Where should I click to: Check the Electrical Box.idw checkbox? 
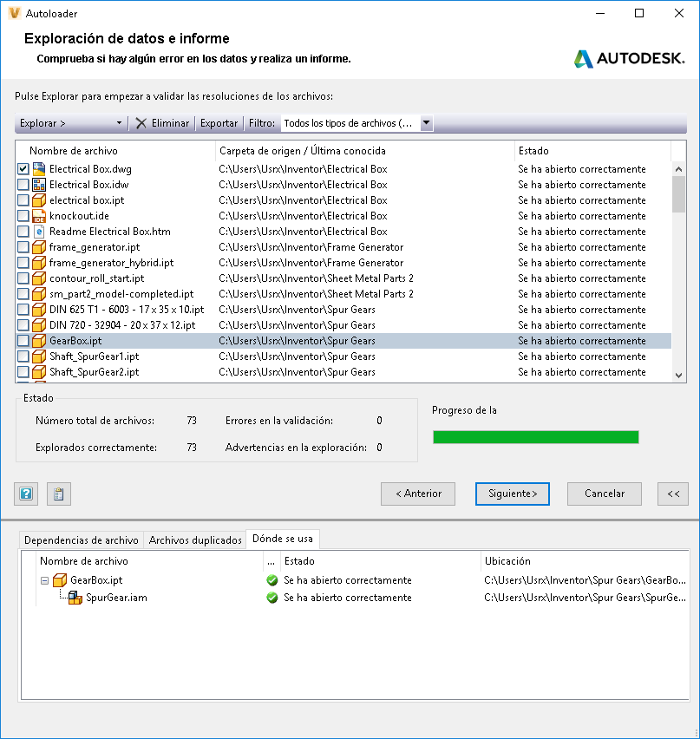pos(23,184)
